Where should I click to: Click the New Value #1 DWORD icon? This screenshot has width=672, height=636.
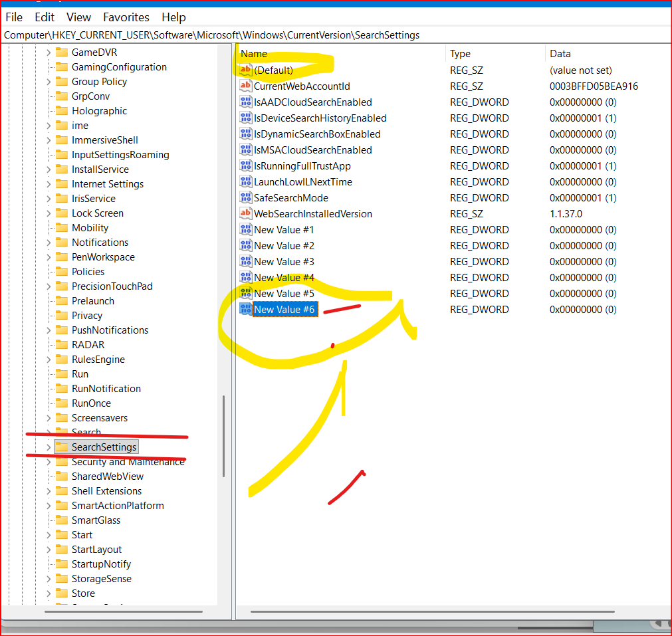pyautogui.click(x=245, y=229)
